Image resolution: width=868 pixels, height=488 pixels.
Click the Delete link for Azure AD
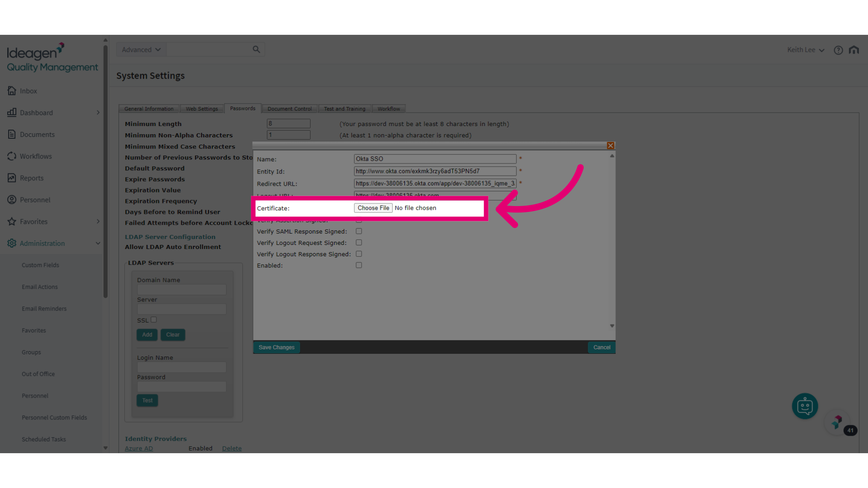(232, 448)
